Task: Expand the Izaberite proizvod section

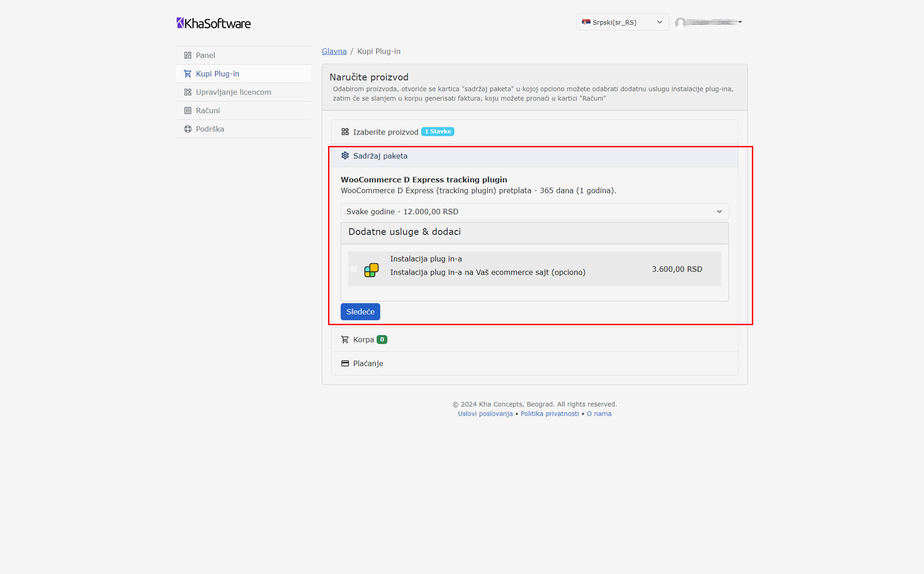Action: 534,132
